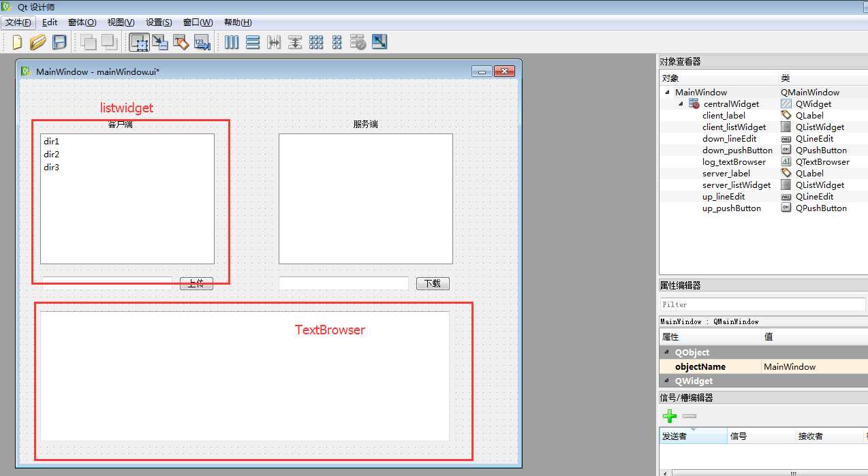Select client_label in the object inspector
The image size is (868, 476).
pos(724,116)
